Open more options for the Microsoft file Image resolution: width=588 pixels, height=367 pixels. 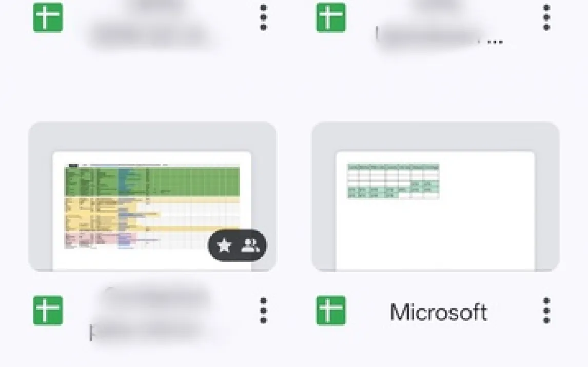pyautogui.click(x=546, y=311)
